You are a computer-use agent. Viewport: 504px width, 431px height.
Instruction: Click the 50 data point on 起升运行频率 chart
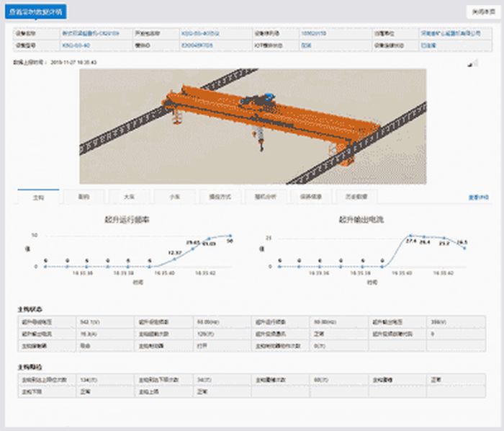point(230,236)
